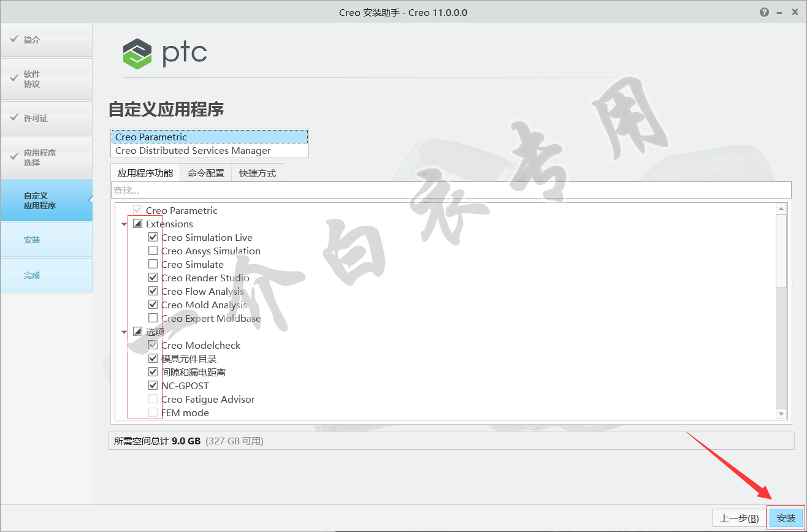Open 简介 step in sidebar
Viewport: 807px width, 532px height.
point(46,40)
